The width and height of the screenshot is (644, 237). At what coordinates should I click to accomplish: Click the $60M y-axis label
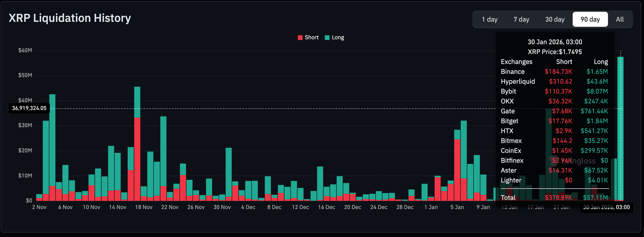(x=25, y=50)
